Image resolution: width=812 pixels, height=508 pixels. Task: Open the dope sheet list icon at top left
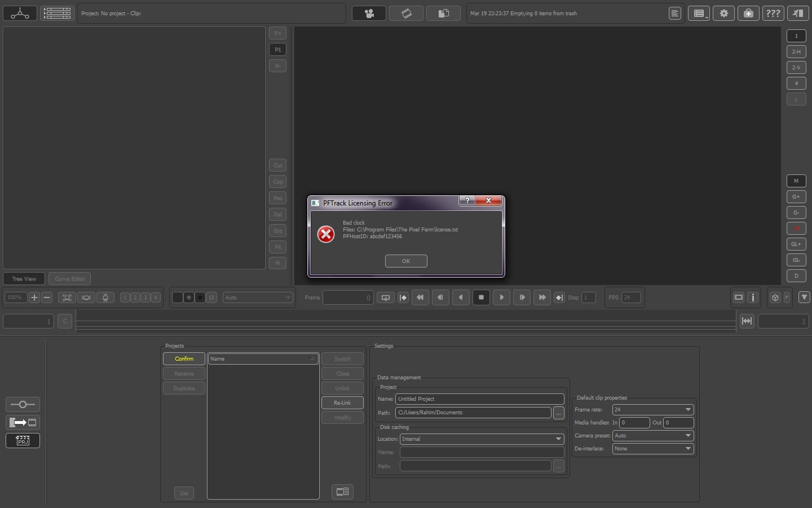coord(57,13)
